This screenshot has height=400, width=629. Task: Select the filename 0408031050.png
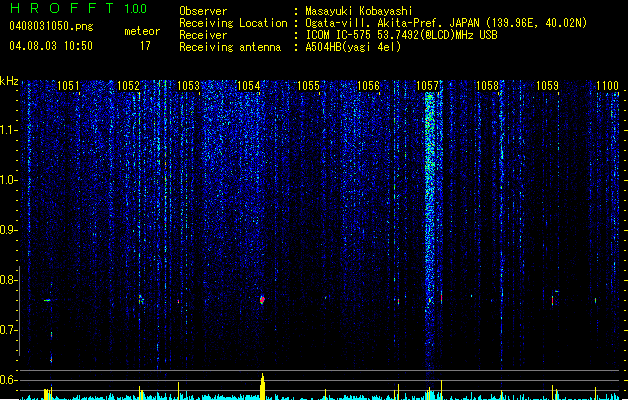click(x=51, y=26)
